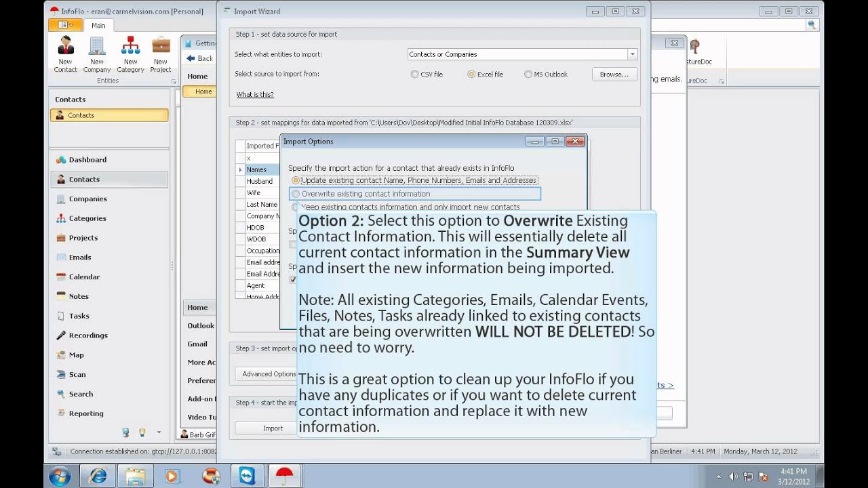This screenshot has height=488, width=868.
Task: Open Recordings in the sidebar
Action: coord(88,335)
